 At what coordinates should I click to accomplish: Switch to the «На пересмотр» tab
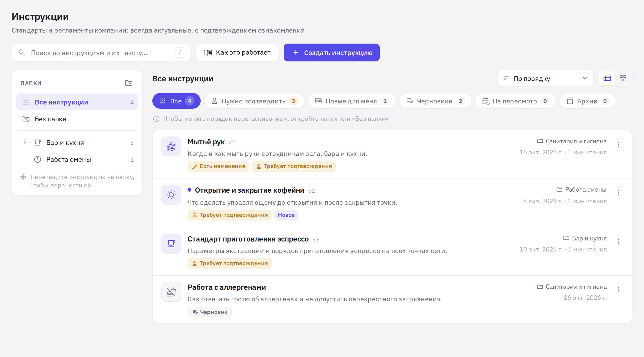tap(515, 101)
